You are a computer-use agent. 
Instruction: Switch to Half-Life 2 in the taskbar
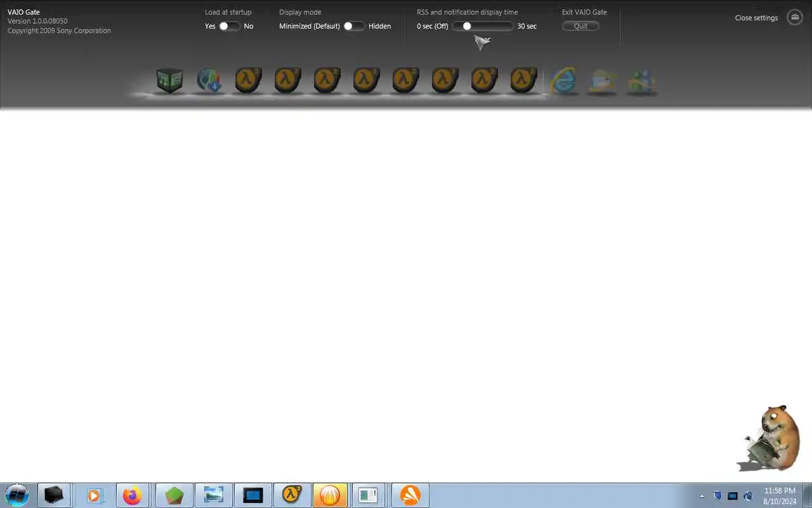(x=292, y=495)
